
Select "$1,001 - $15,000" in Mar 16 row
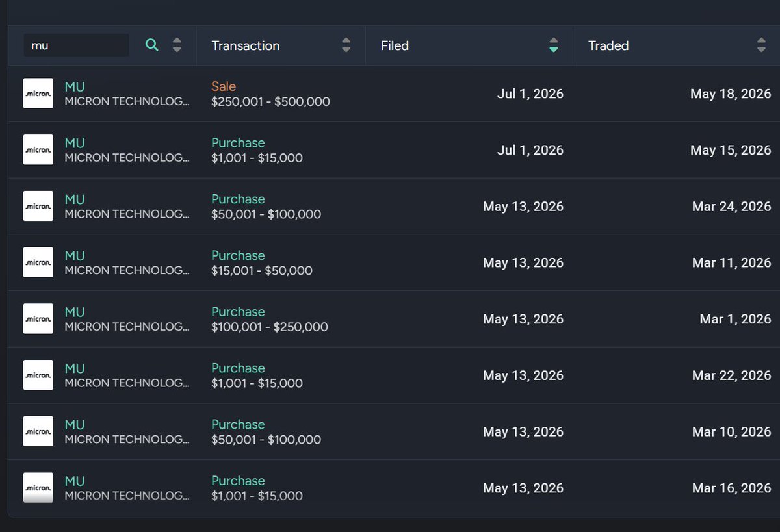click(x=257, y=496)
